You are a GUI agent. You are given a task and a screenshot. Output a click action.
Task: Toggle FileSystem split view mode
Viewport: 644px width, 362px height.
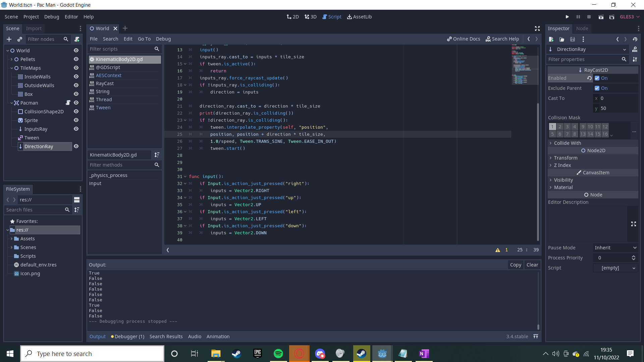(x=77, y=200)
